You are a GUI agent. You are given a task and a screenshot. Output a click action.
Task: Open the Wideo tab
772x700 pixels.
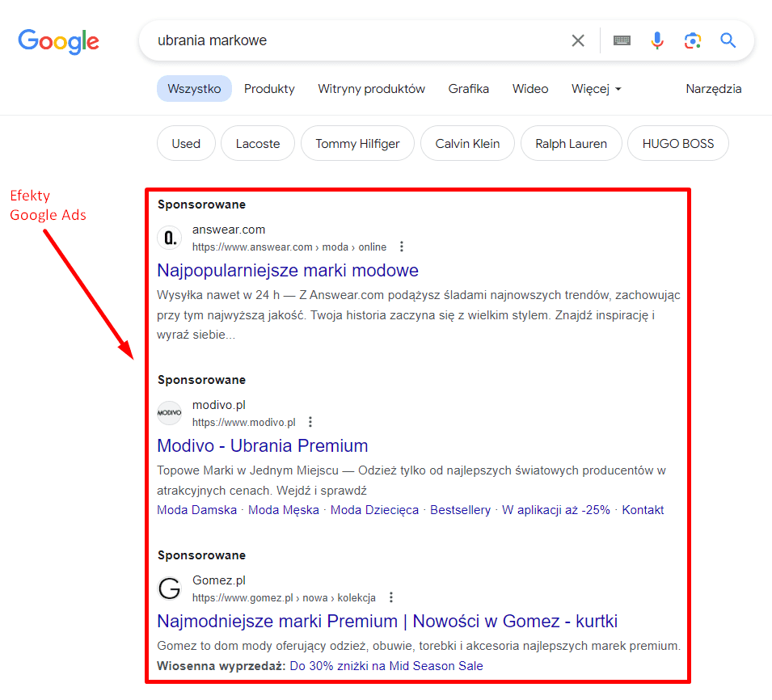(x=530, y=89)
